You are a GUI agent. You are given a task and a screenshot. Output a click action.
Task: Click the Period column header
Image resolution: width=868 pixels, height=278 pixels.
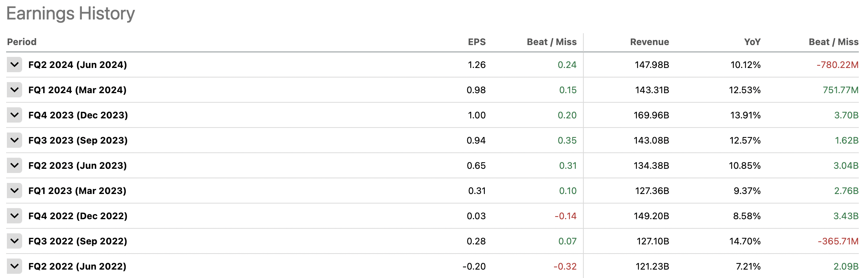(22, 42)
